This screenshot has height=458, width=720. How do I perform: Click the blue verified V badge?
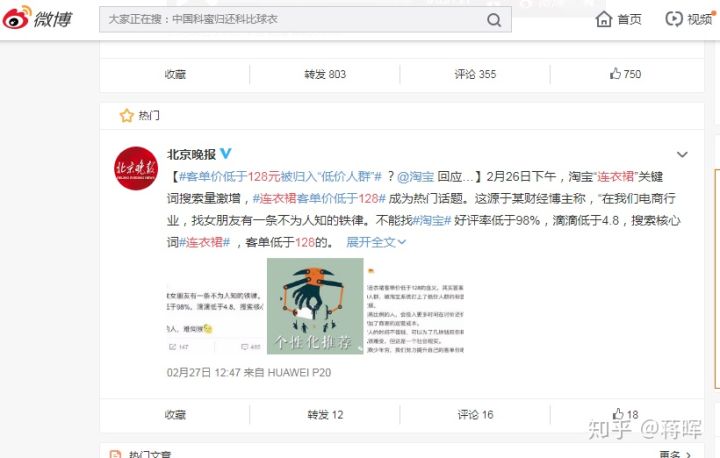225,153
